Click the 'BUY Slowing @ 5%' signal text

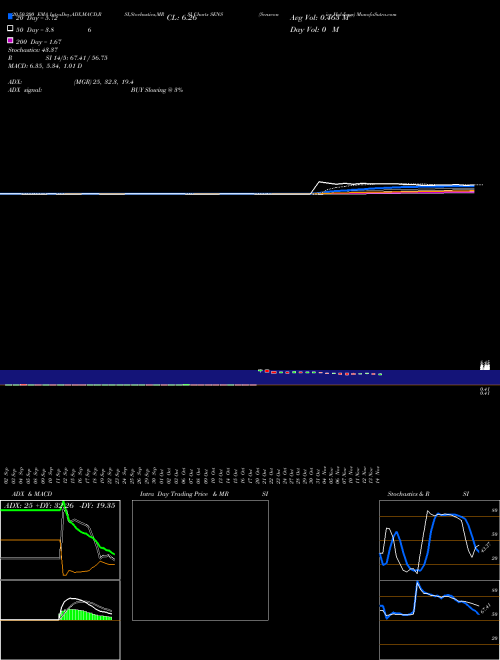[157, 90]
